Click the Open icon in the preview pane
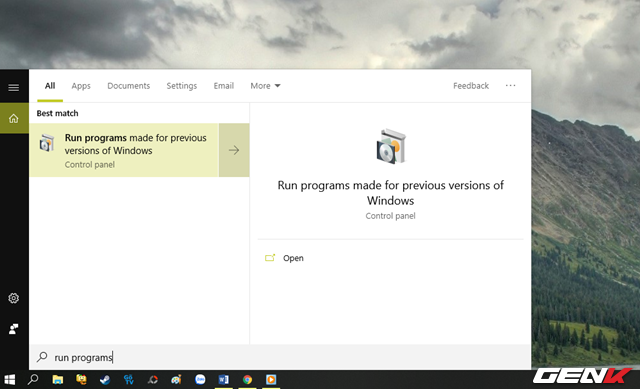 [270, 258]
